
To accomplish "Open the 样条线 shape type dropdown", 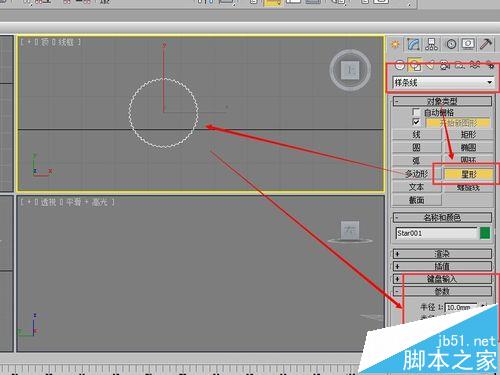I will [x=443, y=82].
